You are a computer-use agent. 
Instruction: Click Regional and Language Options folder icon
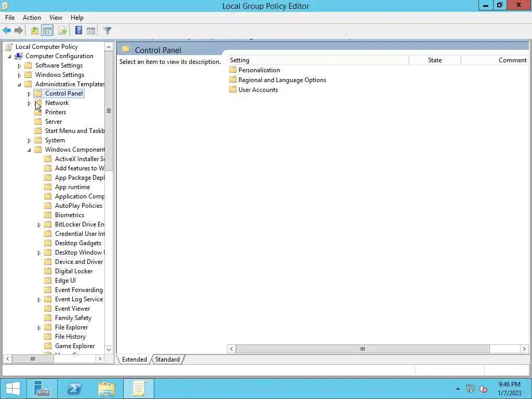coord(232,79)
